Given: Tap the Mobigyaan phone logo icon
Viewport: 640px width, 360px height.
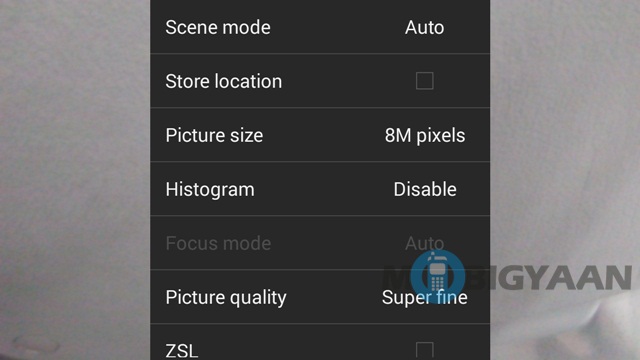Looking at the screenshot, I should click(437, 277).
